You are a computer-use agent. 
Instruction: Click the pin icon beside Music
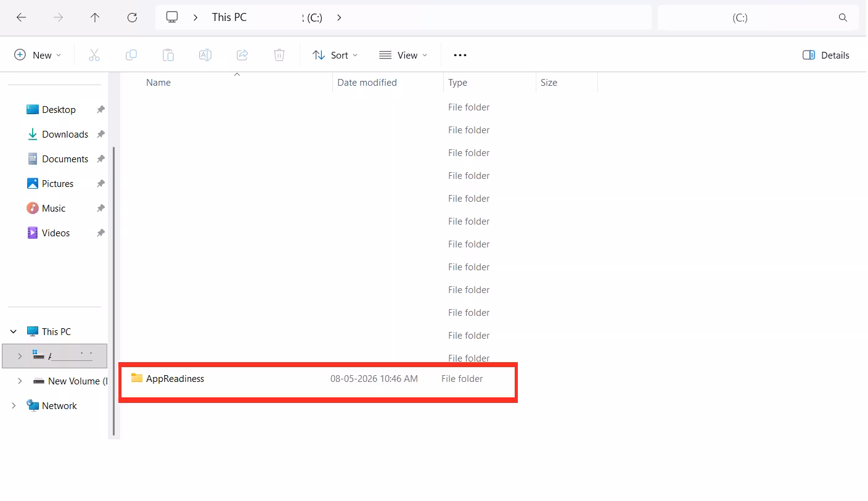click(x=100, y=208)
